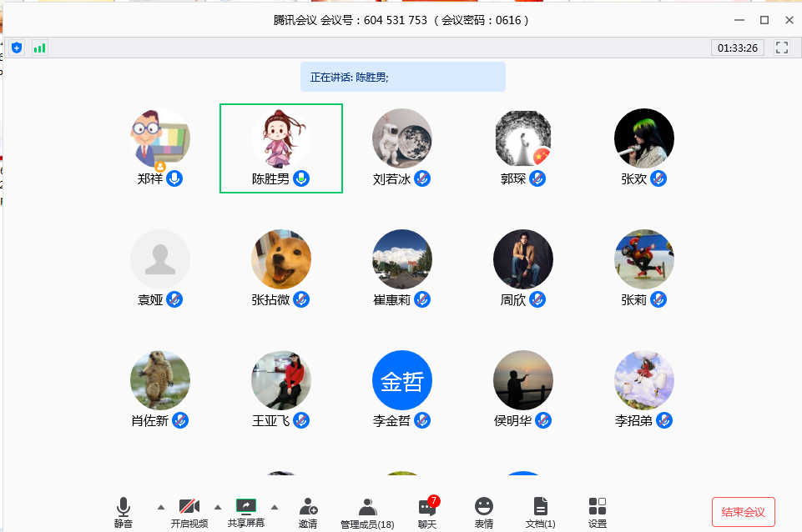Image resolution: width=802 pixels, height=532 pixels.
Task: Click 肖佐新's muted mic icon
Action: [180, 420]
